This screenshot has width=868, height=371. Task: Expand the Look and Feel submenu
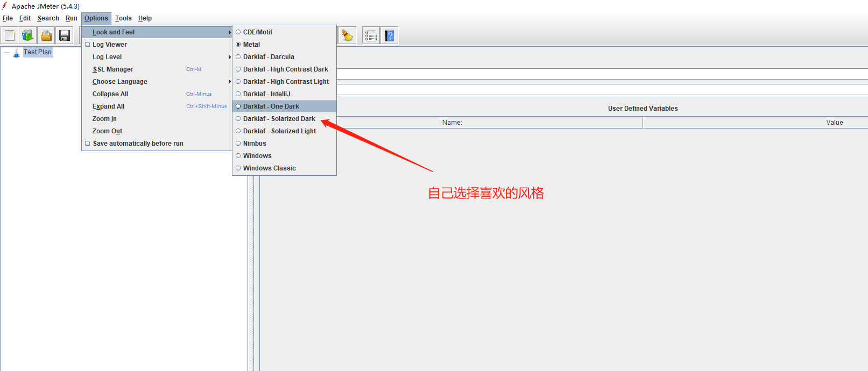157,32
